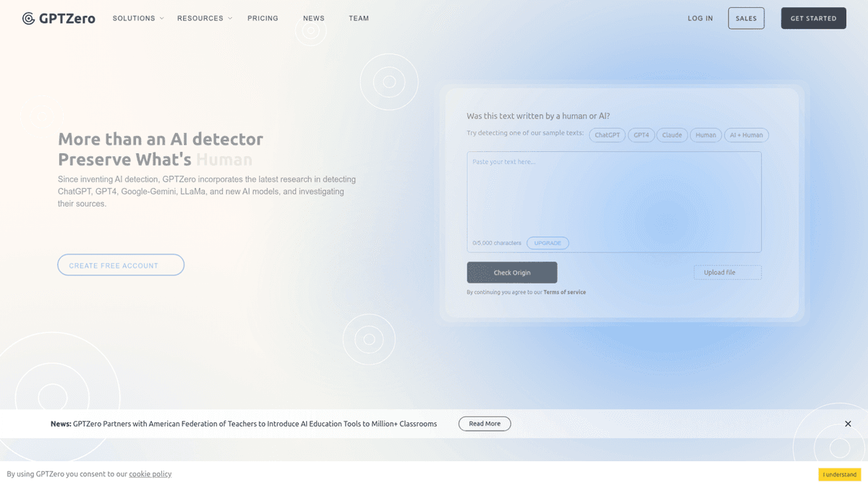Screen dimensions: 868x488
Task: Choose the AI + Human sample chip
Action: tap(746, 135)
